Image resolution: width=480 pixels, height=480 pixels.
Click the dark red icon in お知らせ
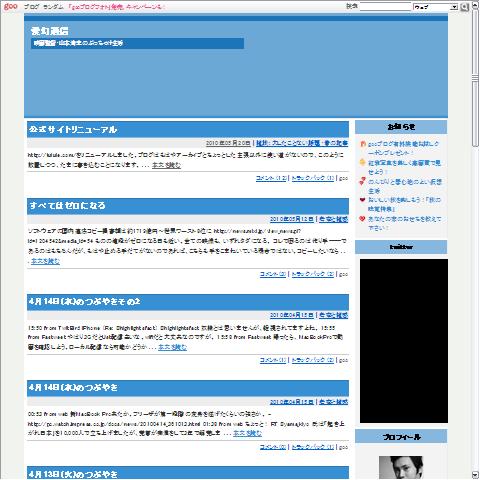point(362,200)
